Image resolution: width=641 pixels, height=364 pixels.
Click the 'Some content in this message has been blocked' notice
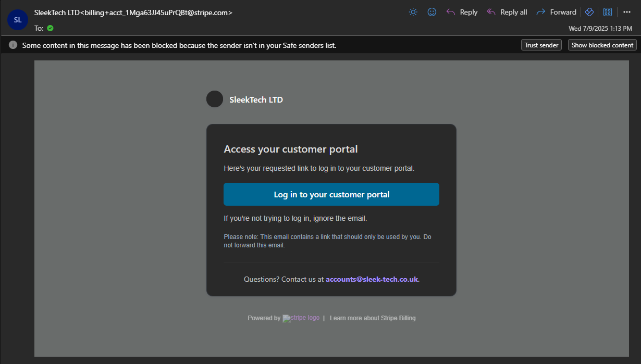tap(179, 45)
